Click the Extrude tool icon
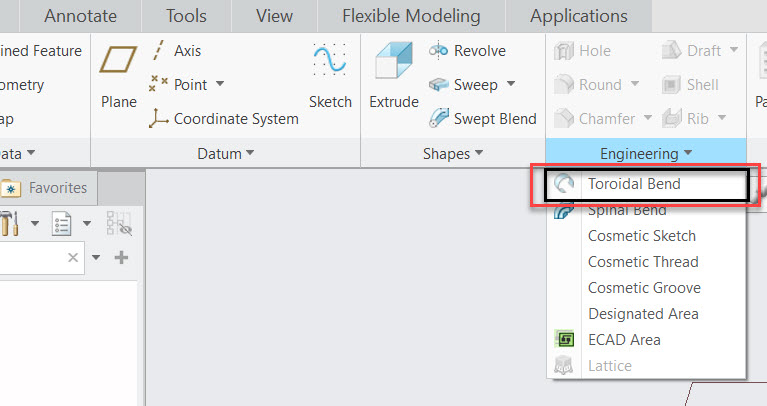 pos(393,62)
